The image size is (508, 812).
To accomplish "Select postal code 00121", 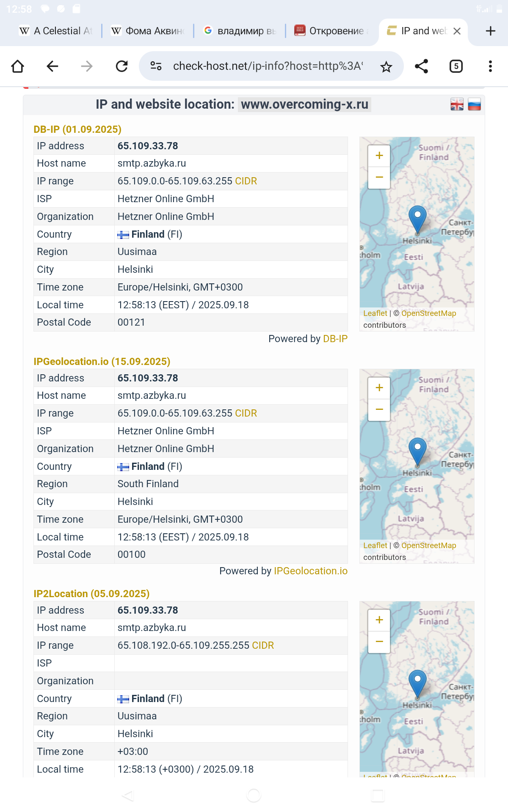I will tap(131, 322).
